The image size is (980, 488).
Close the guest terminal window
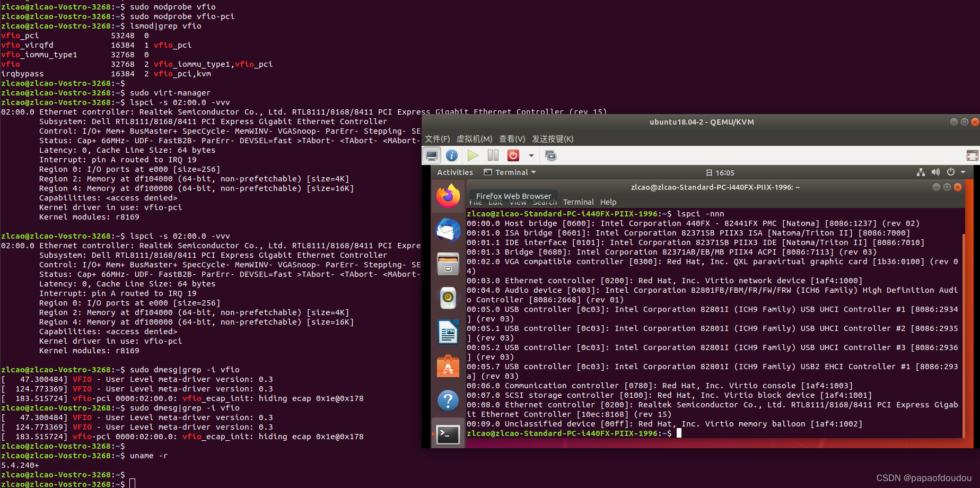pos(958,187)
